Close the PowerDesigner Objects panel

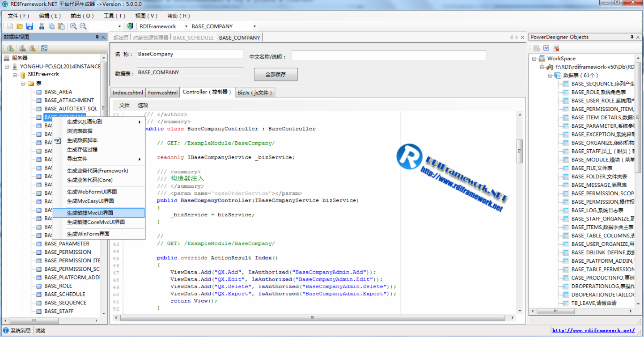[x=639, y=37]
